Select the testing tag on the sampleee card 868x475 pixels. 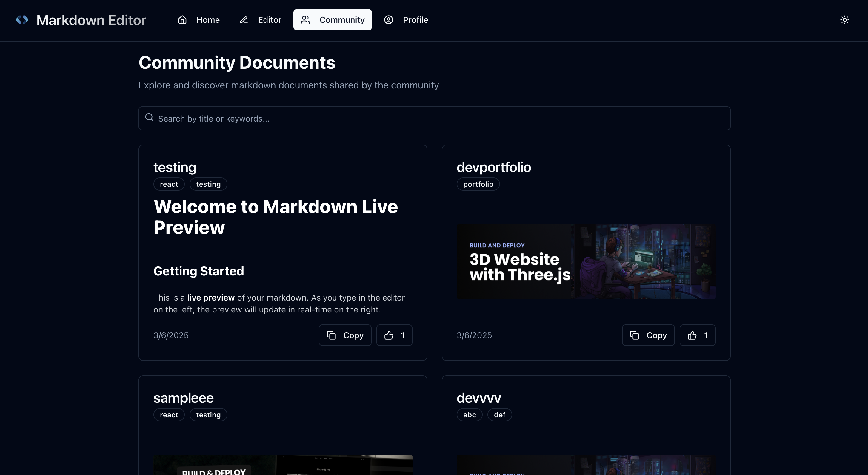pos(208,415)
